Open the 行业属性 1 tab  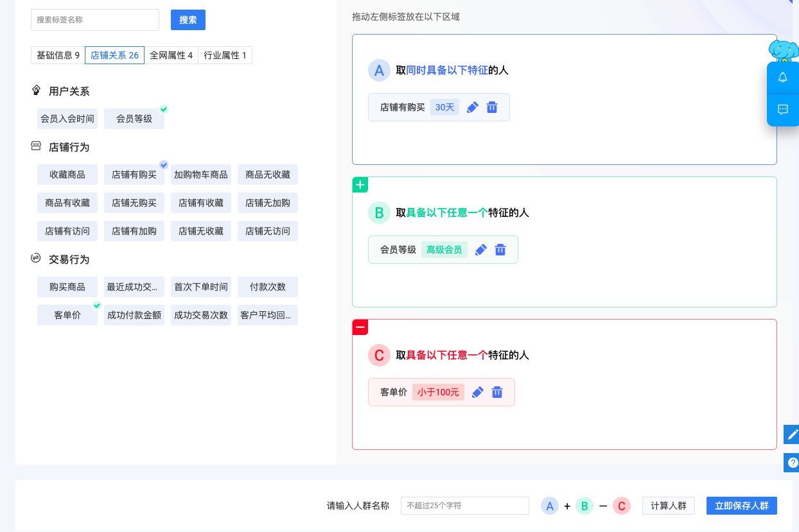click(x=225, y=55)
